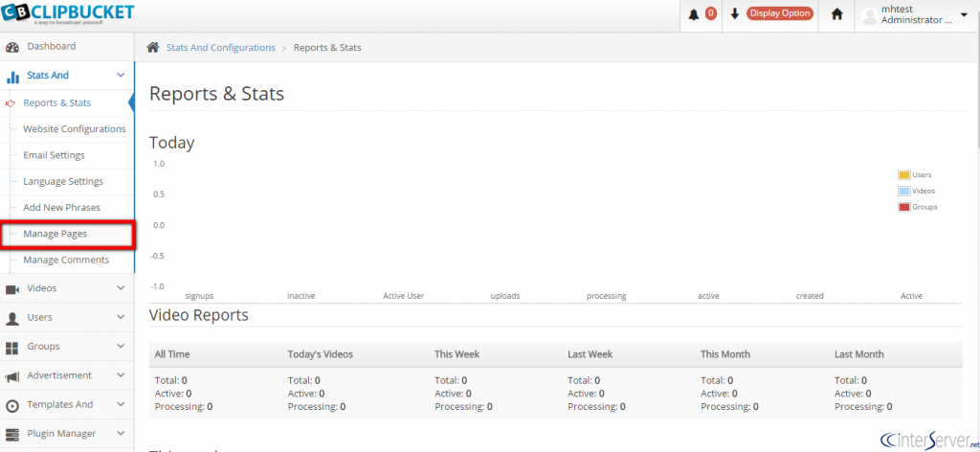
Task: Click the down arrow beside Display Option
Action: [x=735, y=13]
